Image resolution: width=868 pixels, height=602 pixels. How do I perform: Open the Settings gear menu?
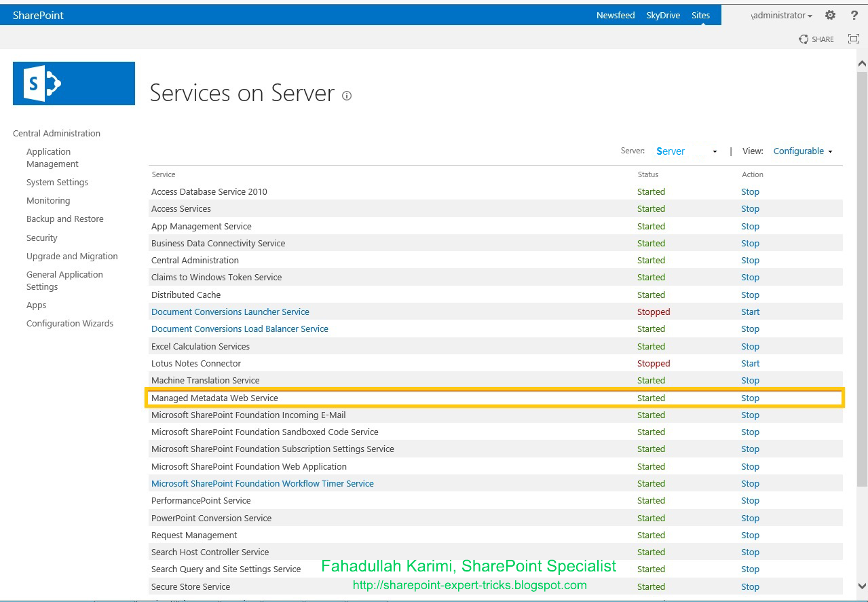tap(830, 14)
